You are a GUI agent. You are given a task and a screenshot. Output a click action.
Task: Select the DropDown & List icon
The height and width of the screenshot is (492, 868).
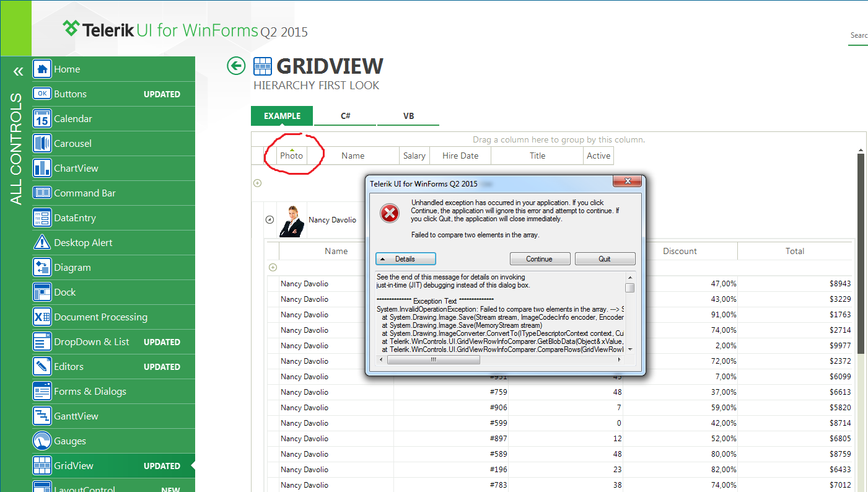point(42,341)
